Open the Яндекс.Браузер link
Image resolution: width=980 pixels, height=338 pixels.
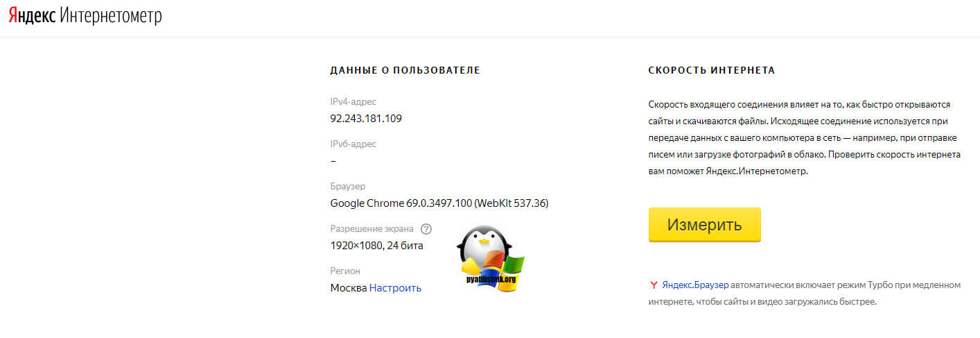695,285
